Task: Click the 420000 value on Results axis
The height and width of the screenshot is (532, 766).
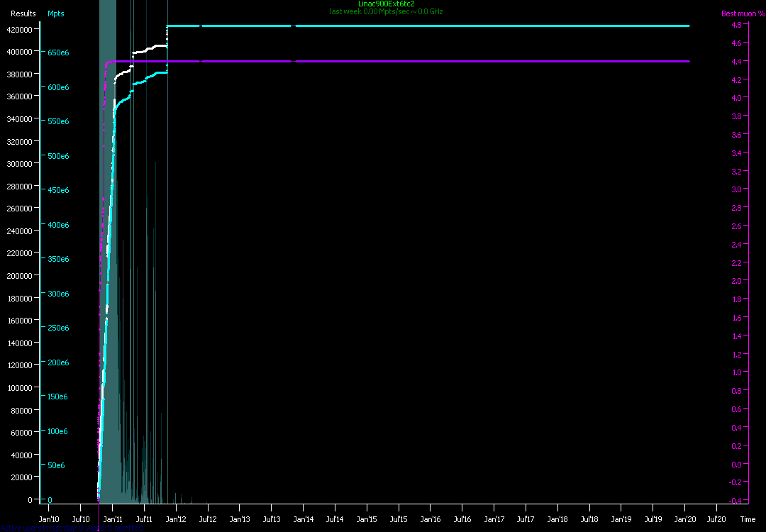Action: (x=20, y=29)
